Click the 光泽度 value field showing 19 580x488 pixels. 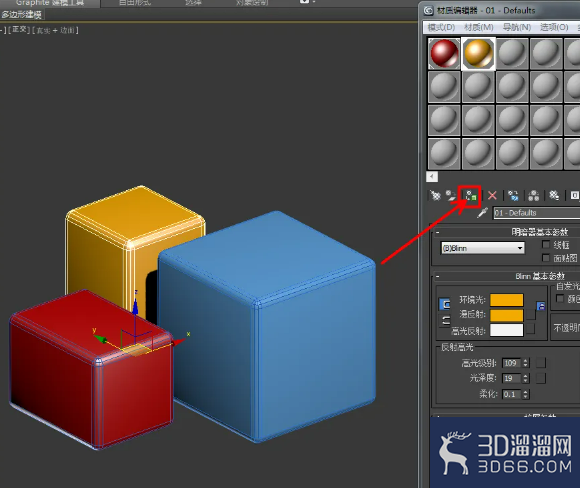[x=512, y=378]
